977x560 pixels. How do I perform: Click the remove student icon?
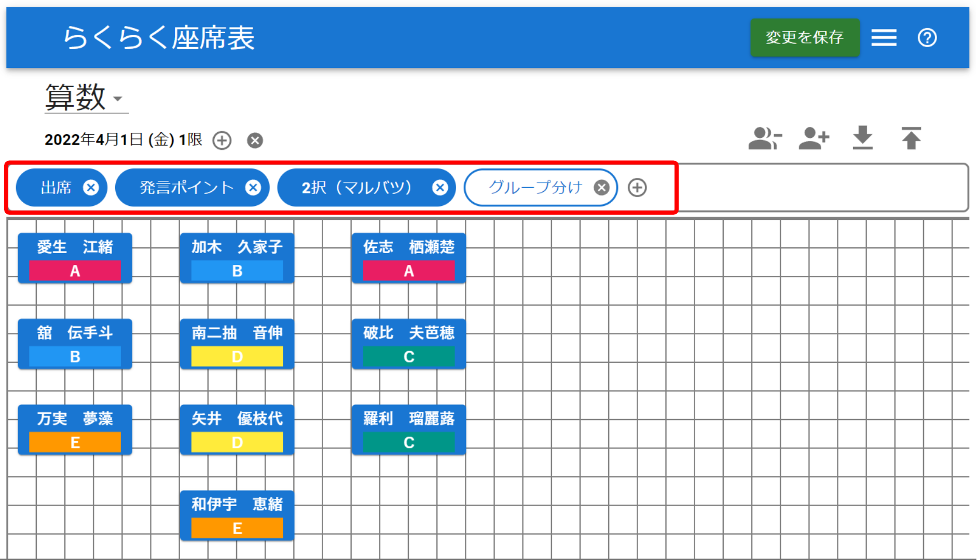click(765, 138)
